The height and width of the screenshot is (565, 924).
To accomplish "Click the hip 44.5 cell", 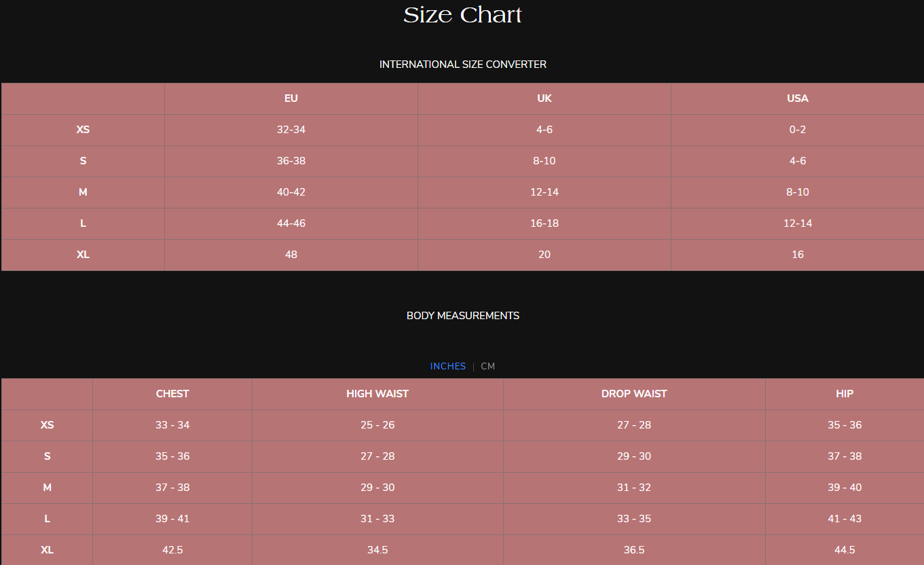I will pos(845,550).
